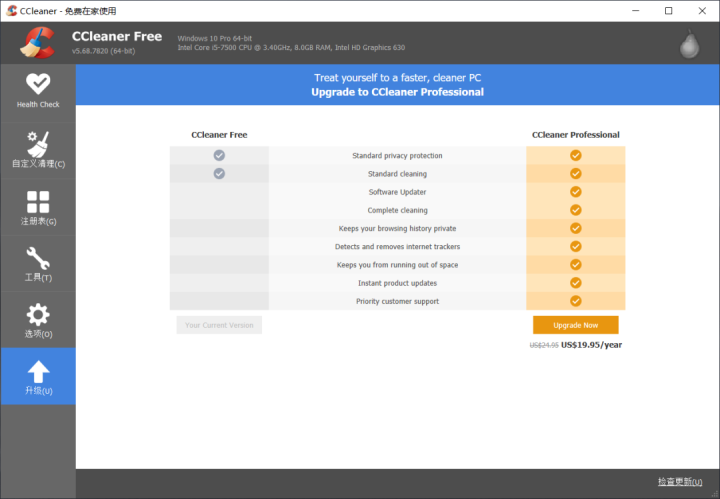This screenshot has height=499, width=720.
Task: Click the 检查更新 check for updates link
Action: tap(680, 482)
